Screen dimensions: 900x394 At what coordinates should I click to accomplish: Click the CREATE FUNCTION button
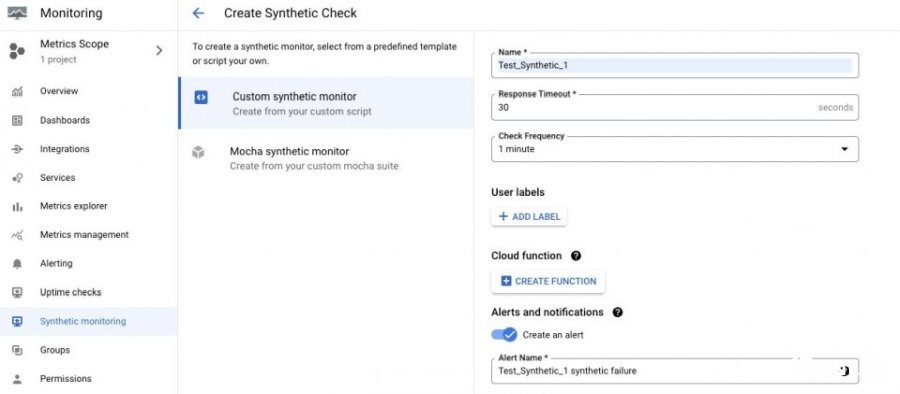[548, 281]
